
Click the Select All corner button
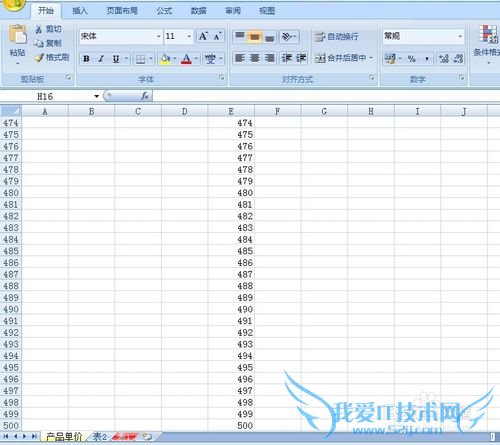tap(11, 111)
